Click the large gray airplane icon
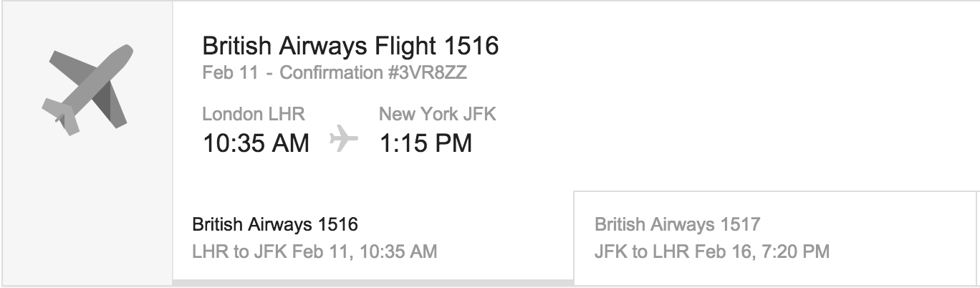Image resolution: width=980 pixels, height=288 pixels. pos(87,91)
